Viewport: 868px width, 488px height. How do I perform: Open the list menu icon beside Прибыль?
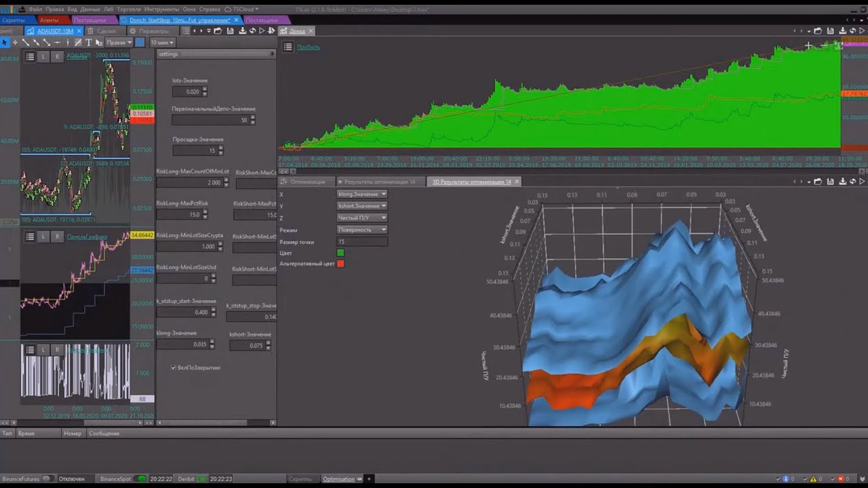(x=288, y=47)
